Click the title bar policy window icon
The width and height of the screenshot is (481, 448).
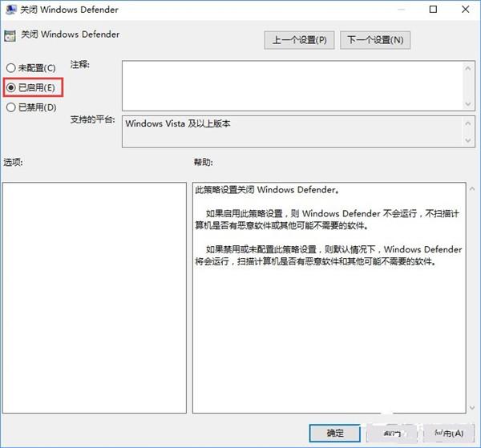[x=10, y=10]
